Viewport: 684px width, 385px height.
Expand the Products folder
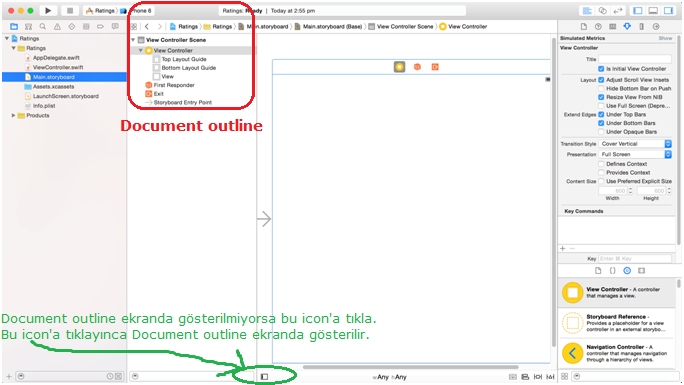click(x=14, y=116)
